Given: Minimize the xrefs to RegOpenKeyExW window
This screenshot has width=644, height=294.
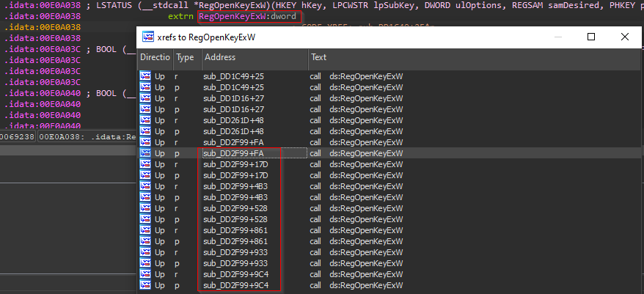Looking at the screenshot, I should tap(557, 37).
